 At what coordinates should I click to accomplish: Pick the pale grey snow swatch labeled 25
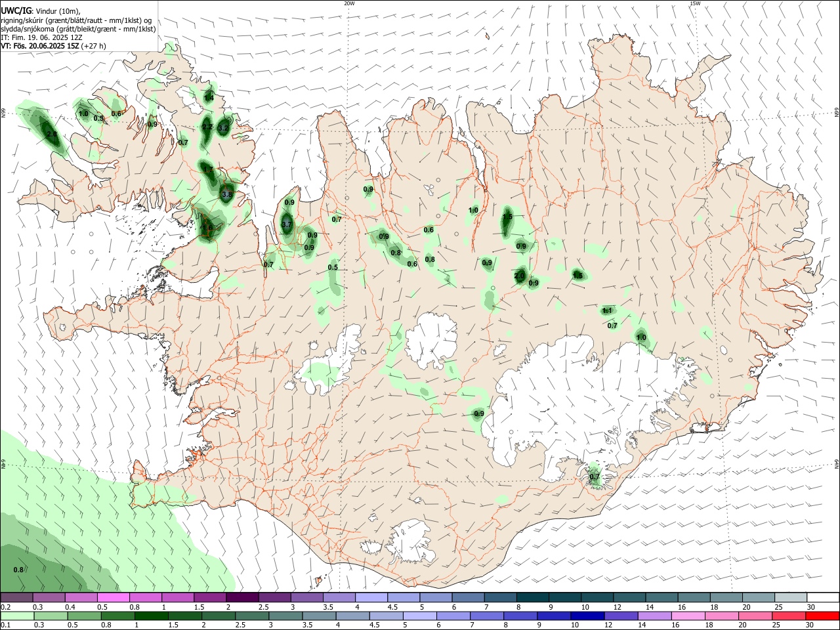[x=791, y=597]
